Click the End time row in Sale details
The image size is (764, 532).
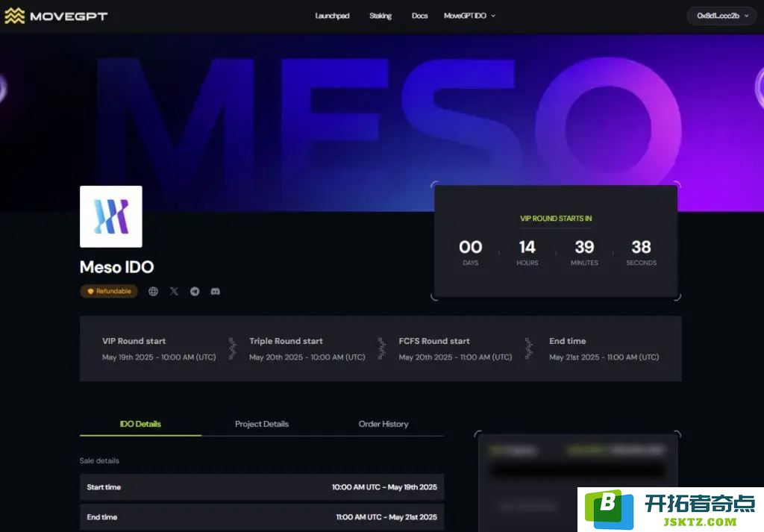(262, 517)
